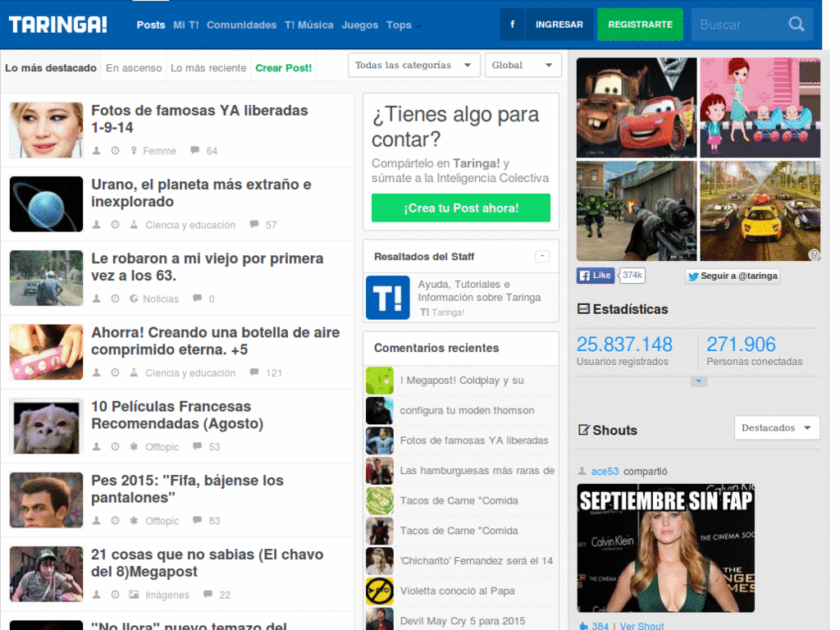This screenshot has height=630, width=840.
Task: Click T! staff logo in Resaltados
Action: tap(388, 298)
